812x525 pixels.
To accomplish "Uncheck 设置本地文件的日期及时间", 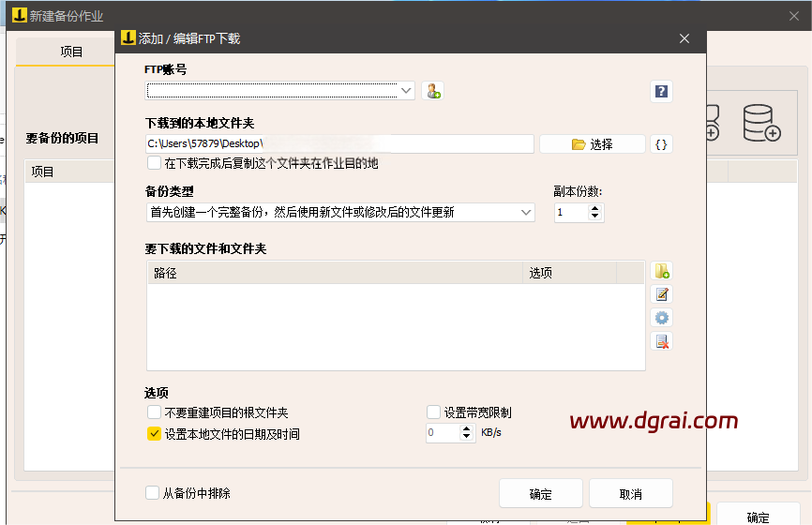I will 155,434.
